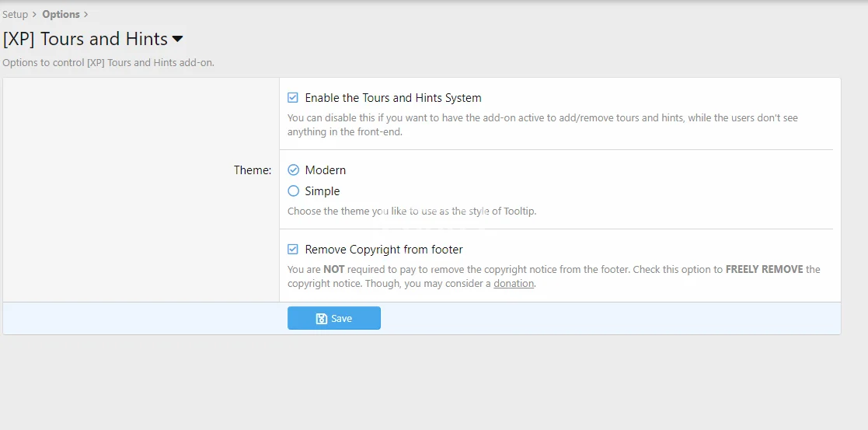
Task: Choose the Simple theme radio button
Action: click(x=293, y=191)
